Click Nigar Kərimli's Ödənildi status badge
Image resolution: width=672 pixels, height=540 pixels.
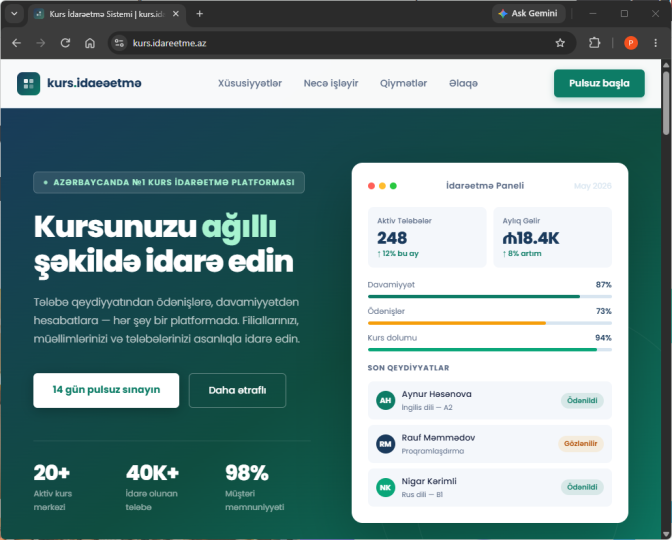582,487
